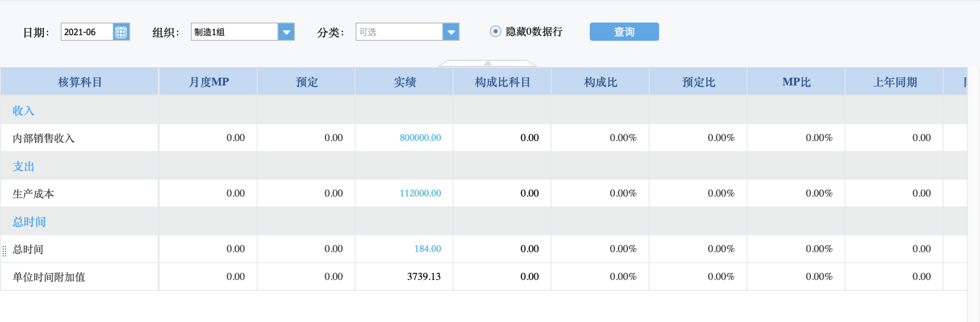Viewport: 980px width, 322px height.
Task: Toggle the 隐藏0数据行 radio button
Action: coord(495,32)
